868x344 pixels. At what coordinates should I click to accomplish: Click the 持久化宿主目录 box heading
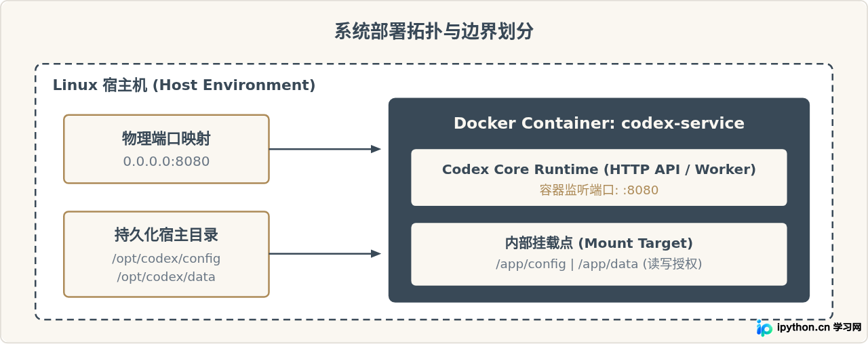pyautogui.click(x=166, y=235)
